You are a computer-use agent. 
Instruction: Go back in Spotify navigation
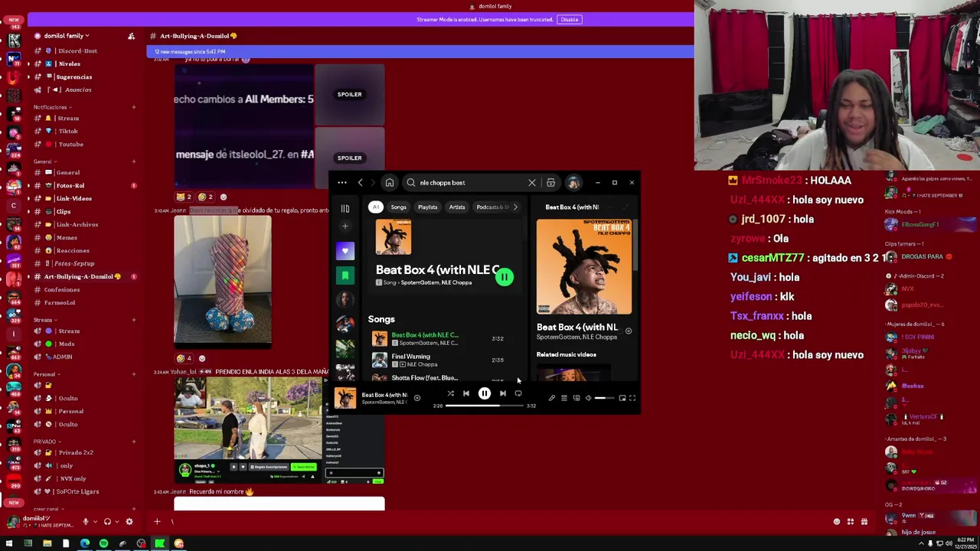click(361, 183)
